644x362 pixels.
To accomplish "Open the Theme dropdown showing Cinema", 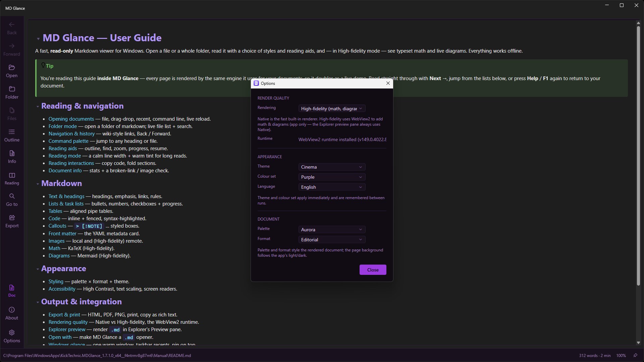I will (x=332, y=167).
